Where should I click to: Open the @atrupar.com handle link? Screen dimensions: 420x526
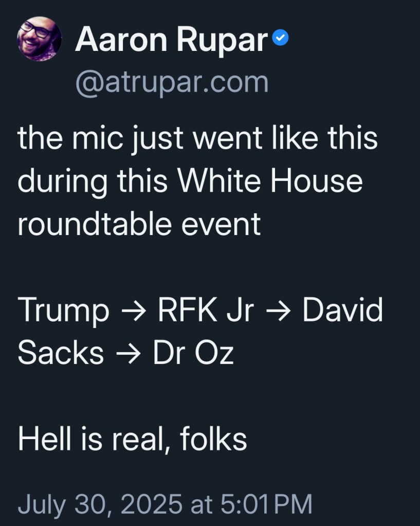(x=172, y=82)
